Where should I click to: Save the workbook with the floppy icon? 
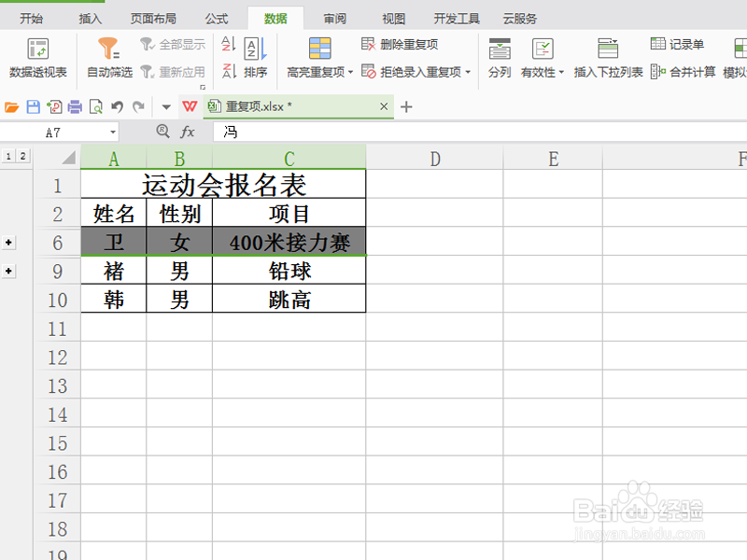33,107
